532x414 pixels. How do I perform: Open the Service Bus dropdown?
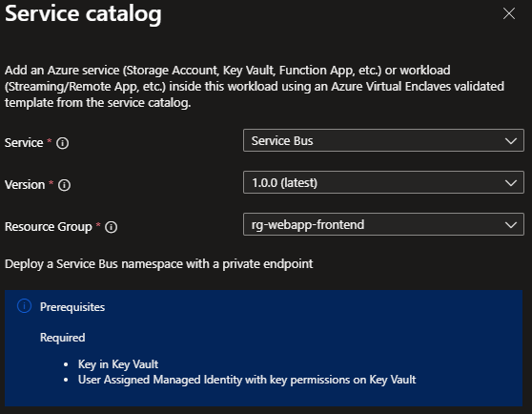(x=383, y=140)
